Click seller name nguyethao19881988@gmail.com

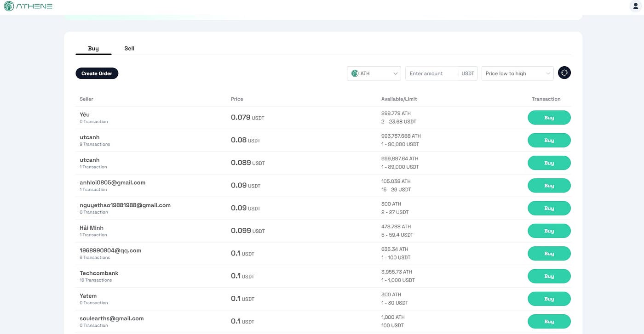click(125, 205)
